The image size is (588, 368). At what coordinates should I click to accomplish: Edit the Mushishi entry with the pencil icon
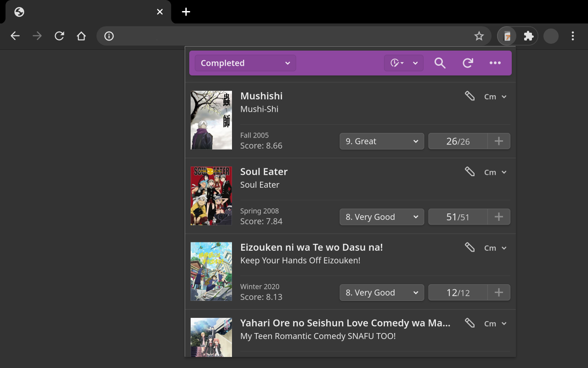coord(469,96)
